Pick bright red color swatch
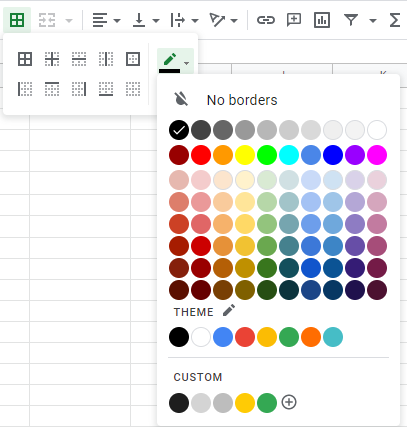Image resolution: width=407 pixels, height=427 pixels. (201, 155)
